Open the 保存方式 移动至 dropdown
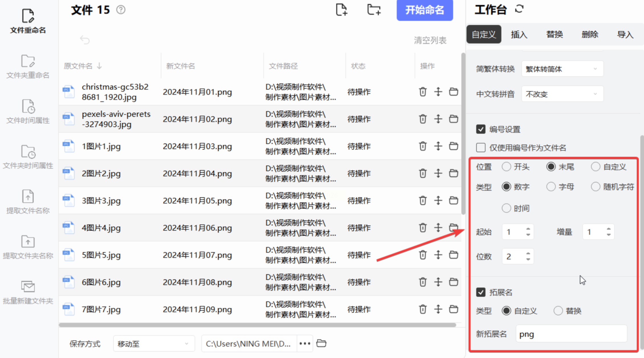Image resolution: width=644 pixels, height=358 pixels. tap(154, 344)
